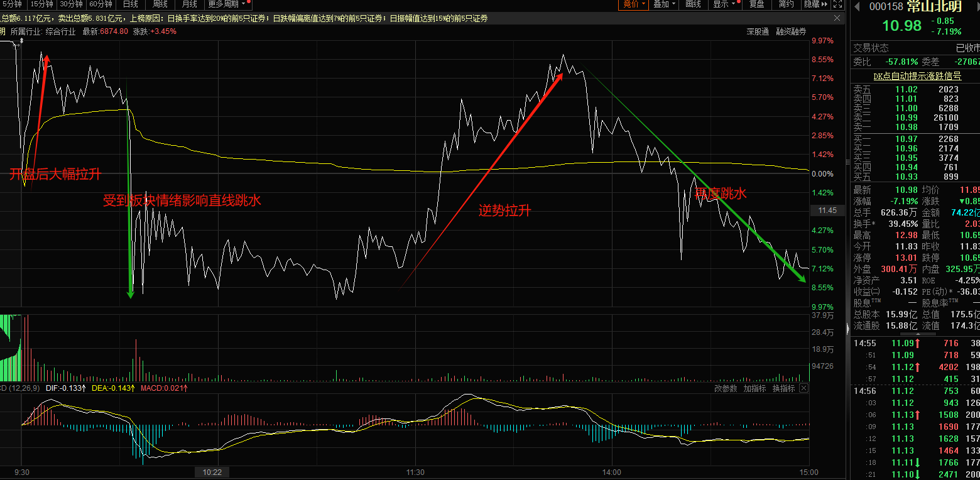Expand the 更多周期 dropdown
The image size is (980, 480).
[x=227, y=4]
